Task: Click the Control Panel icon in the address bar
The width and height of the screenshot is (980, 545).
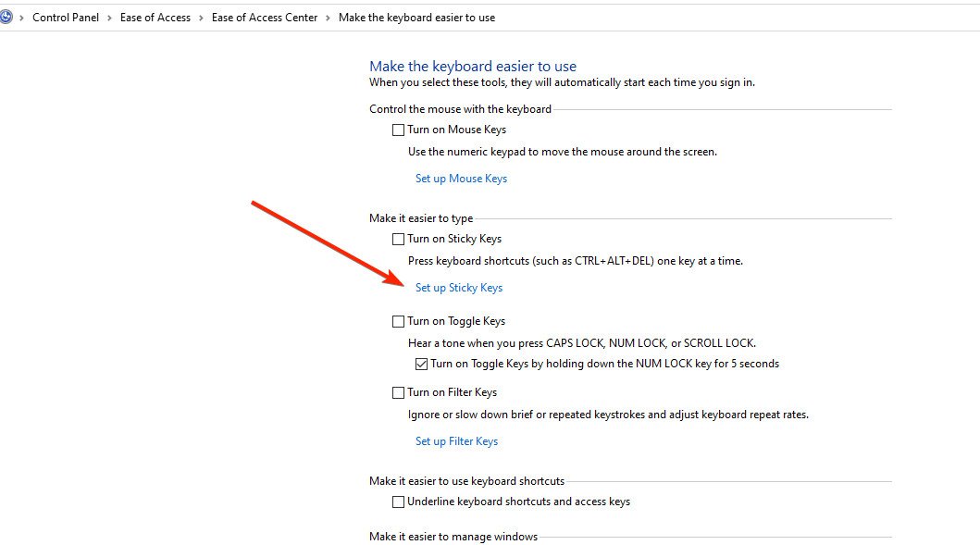Action: pos(6,17)
